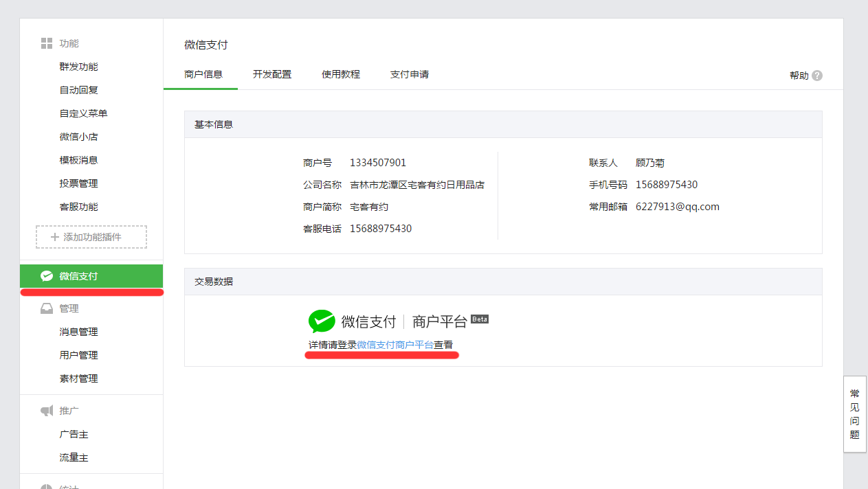Open 素材管理 in the sidebar
Image resolution: width=868 pixels, height=489 pixels.
pyautogui.click(x=78, y=378)
